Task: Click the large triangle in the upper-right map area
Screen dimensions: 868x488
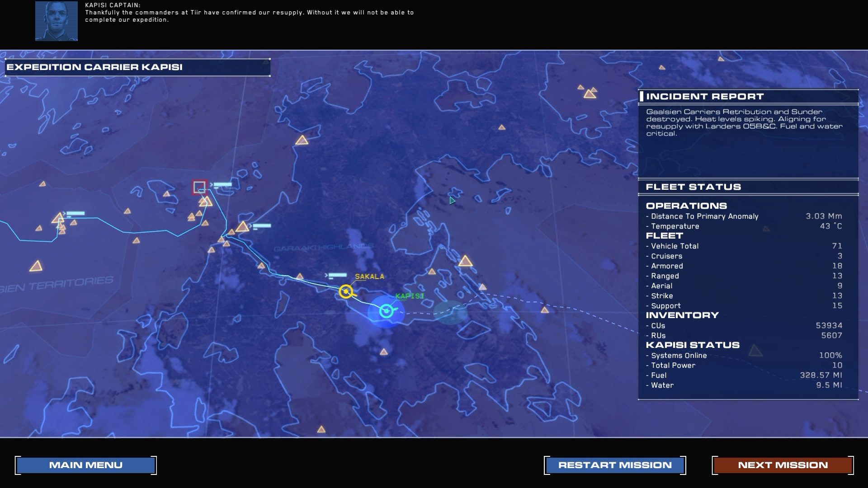Action: point(590,94)
